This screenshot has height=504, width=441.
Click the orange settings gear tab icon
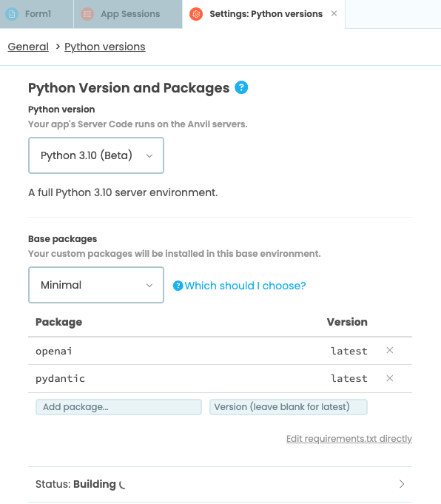click(196, 14)
